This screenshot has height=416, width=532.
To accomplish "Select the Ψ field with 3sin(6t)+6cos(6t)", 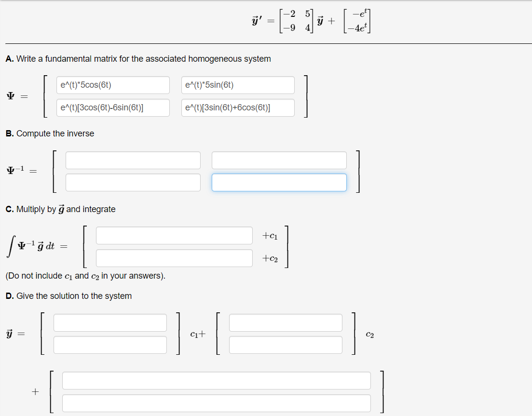I will pyautogui.click(x=238, y=108).
